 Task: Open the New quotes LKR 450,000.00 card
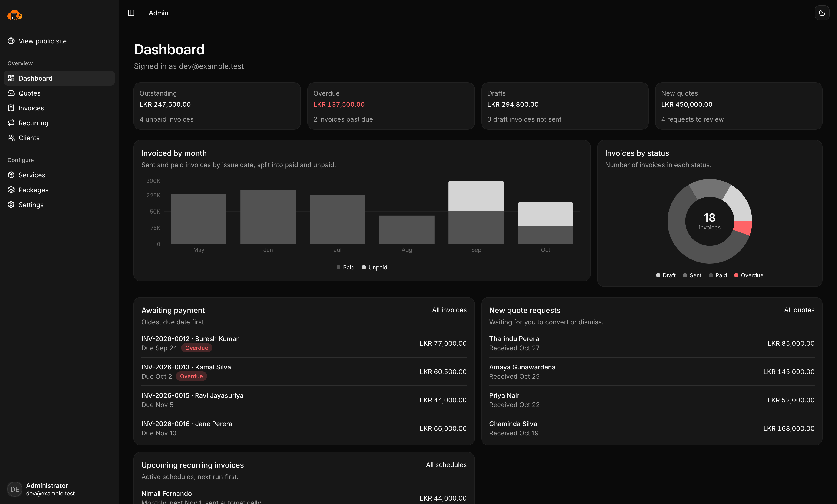pyautogui.click(x=738, y=106)
